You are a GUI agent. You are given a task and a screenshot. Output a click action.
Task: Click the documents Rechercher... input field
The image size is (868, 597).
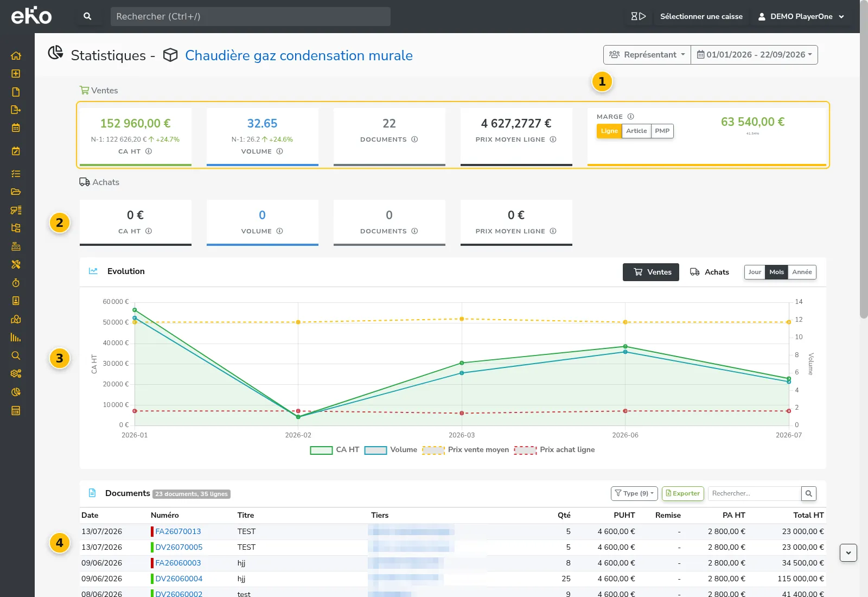pyautogui.click(x=755, y=493)
